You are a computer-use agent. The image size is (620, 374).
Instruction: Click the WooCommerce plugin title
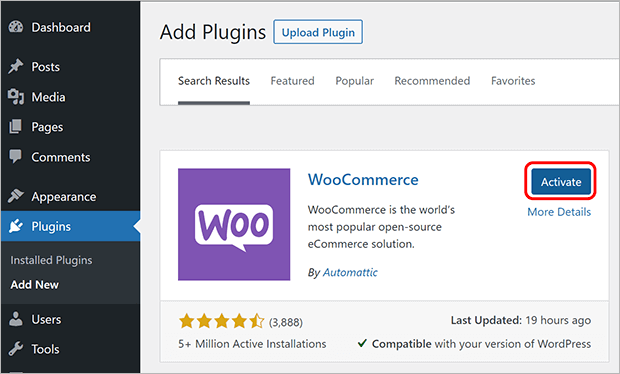coord(363,180)
